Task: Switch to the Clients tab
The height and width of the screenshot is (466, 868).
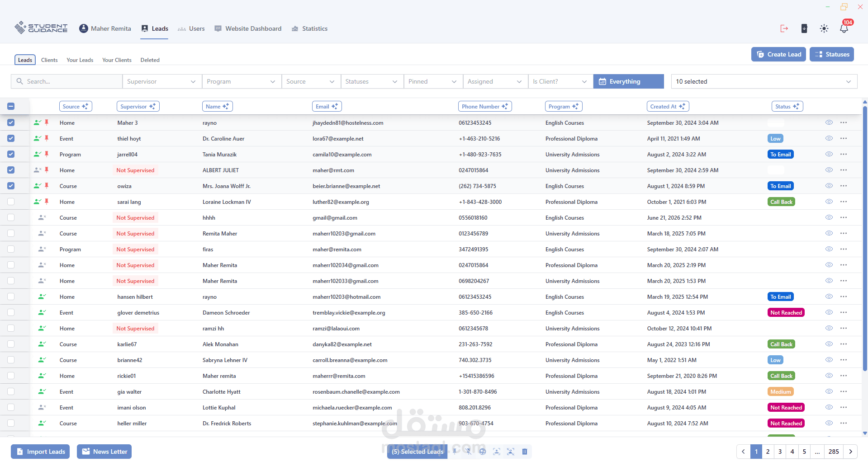Action: point(49,60)
